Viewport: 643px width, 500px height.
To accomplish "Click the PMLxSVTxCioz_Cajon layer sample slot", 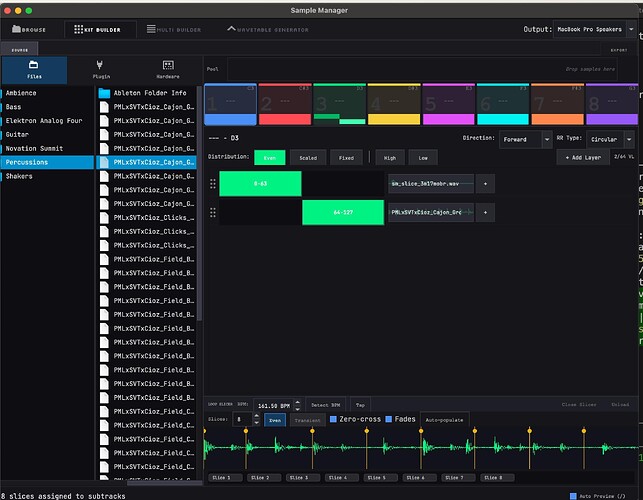I will (431, 212).
